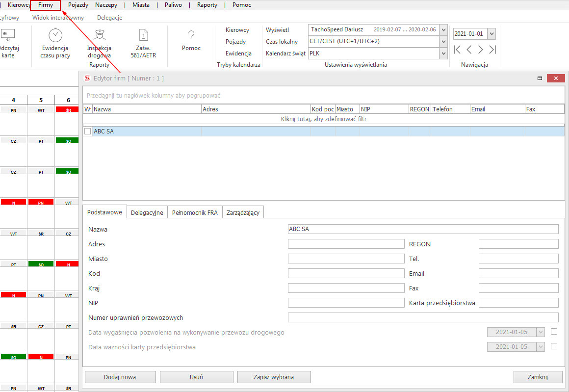Viewport: 569px width, 392px height.
Task: Click the Zapisz wybraną button
Action: point(274,377)
